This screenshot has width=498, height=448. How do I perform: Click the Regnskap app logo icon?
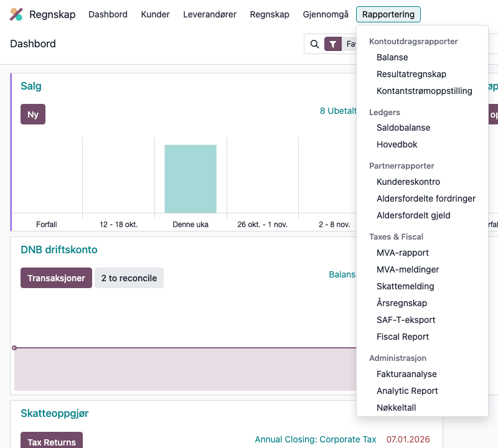pos(16,14)
